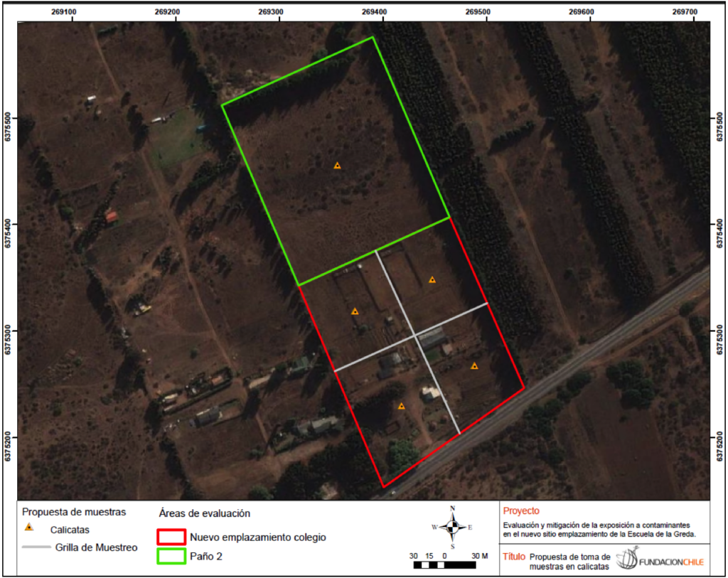This screenshot has height=578, width=728.
Task: Click the 269700 coordinate label at top
Action: (x=685, y=12)
